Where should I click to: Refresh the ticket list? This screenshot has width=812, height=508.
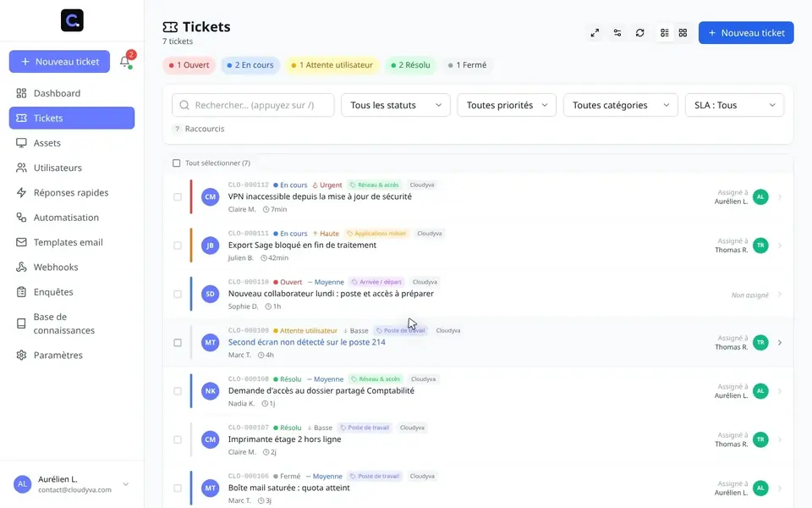[x=640, y=33]
